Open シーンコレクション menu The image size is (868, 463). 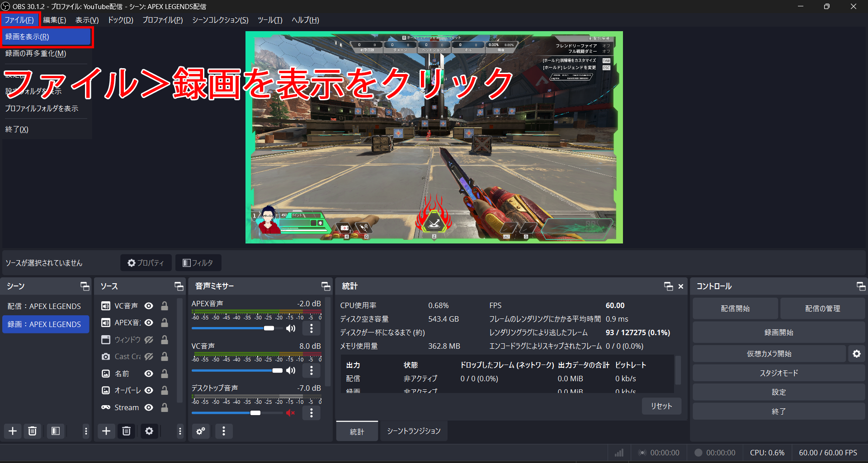coord(220,20)
